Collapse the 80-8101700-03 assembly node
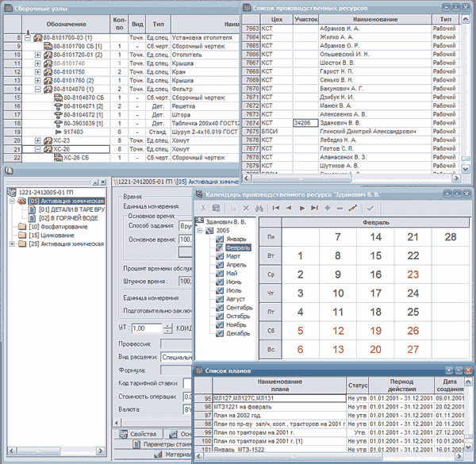 click(x=27, y=38)
